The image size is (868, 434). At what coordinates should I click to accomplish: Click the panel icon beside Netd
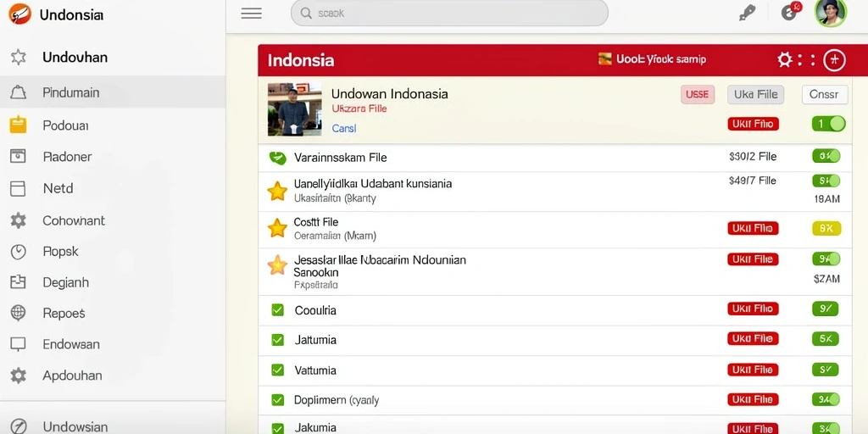(x=18, y=188)
